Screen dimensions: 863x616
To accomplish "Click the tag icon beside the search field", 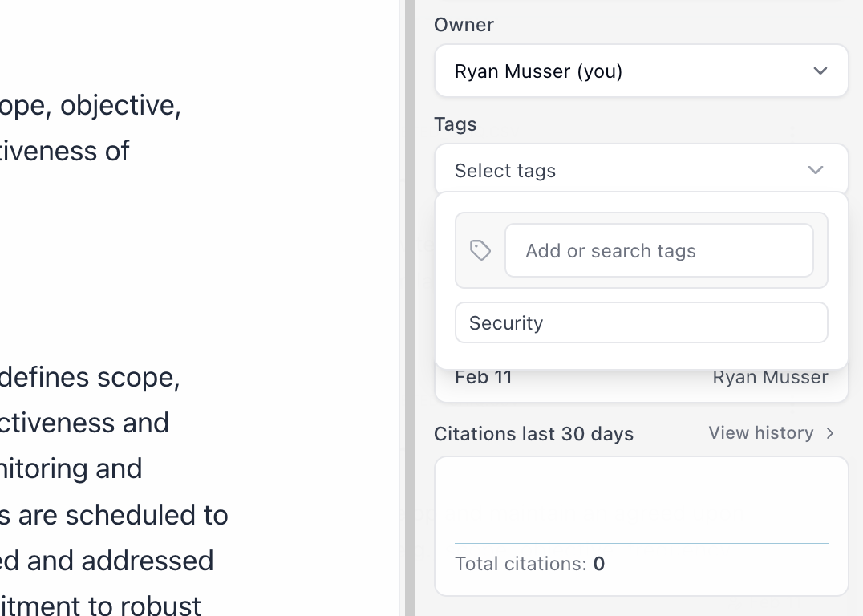I will pyautogui.click(x=480, y=250).
